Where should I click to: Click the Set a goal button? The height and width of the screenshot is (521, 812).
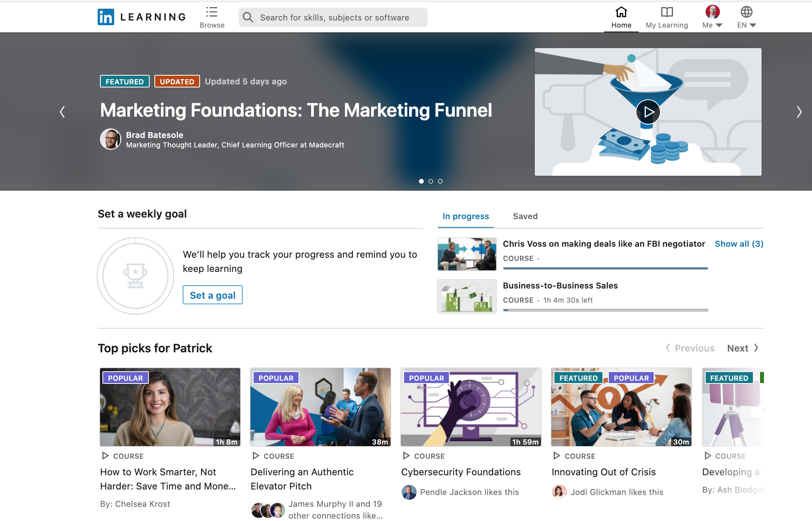(213, 295)
